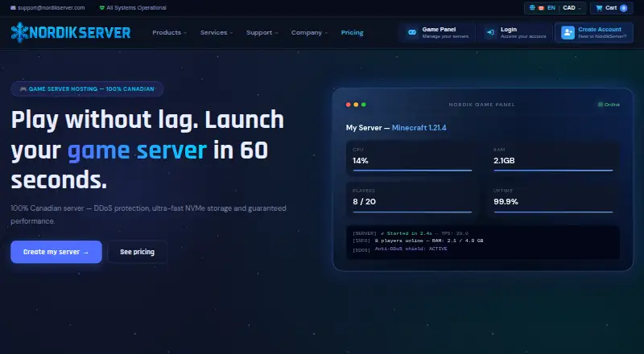Click the 'Anti-DDoS shield: ACTIVE' log line
This screenshot has width=644, height=354.
(400, 249)
